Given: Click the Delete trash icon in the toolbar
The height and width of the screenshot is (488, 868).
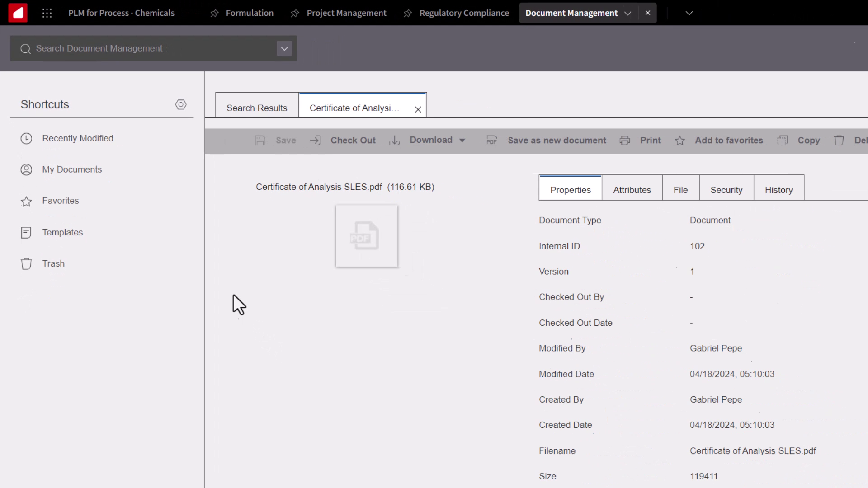Looking at the screenshot, I should tap(840, 140).
